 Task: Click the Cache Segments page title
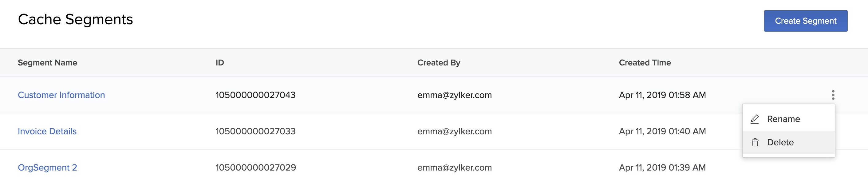coord(76,20)
